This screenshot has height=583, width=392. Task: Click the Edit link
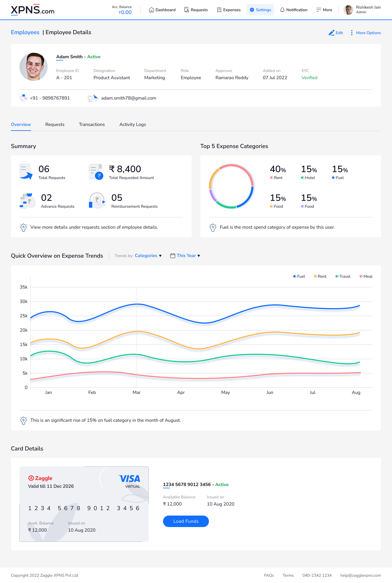[336, 33]
